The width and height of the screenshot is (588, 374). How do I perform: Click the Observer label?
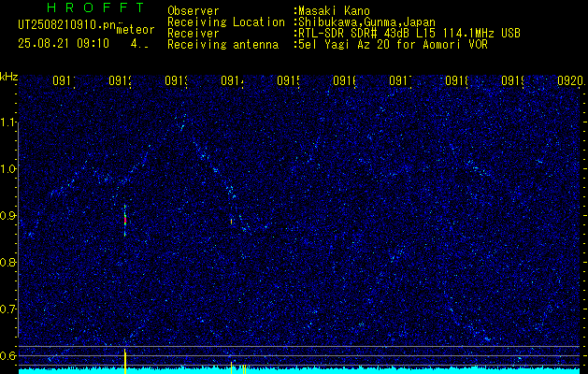[194, 10]
